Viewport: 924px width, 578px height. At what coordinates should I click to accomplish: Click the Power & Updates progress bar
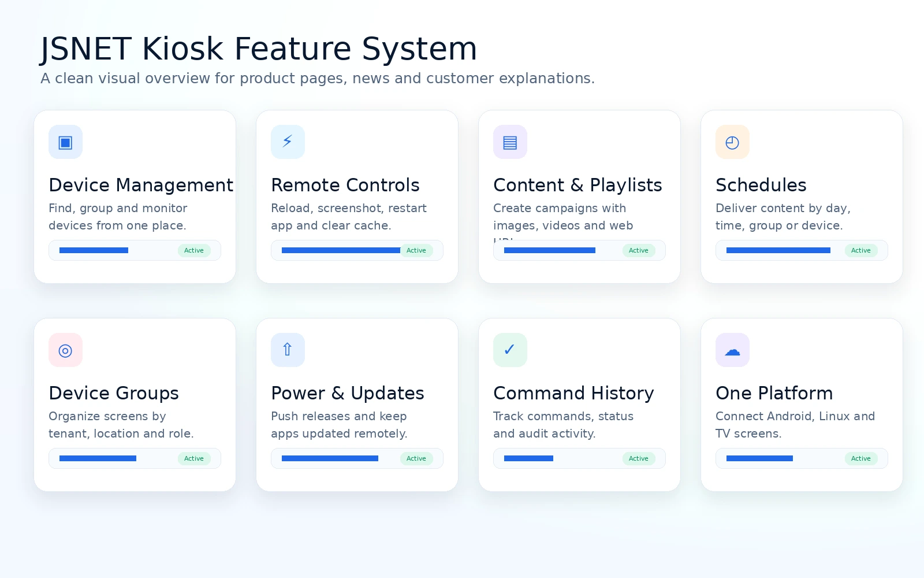point(330,458)
